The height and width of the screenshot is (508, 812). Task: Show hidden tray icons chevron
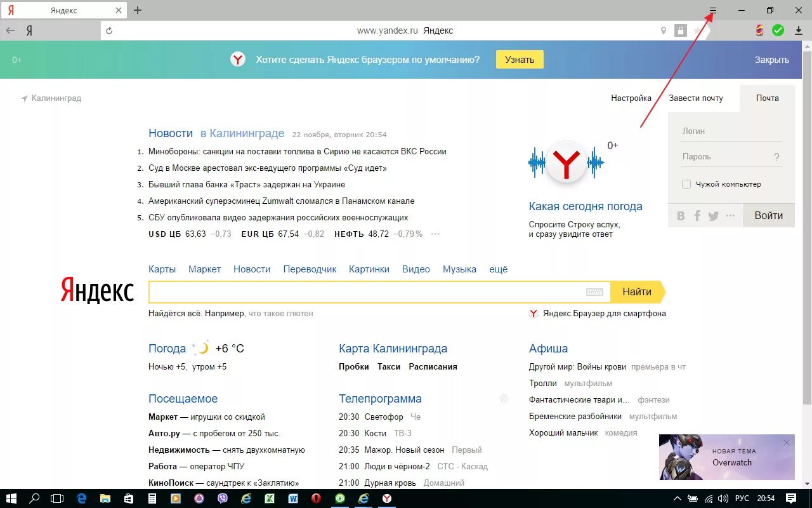(x=678, y=498)
